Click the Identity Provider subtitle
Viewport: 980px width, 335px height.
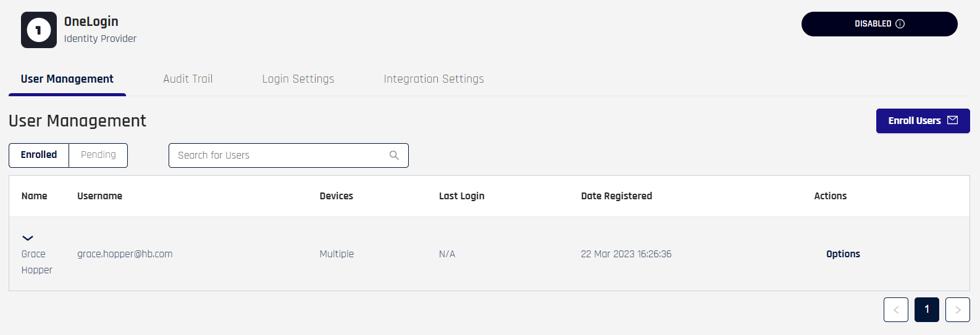pyautogui.click(x=100, y=38)
